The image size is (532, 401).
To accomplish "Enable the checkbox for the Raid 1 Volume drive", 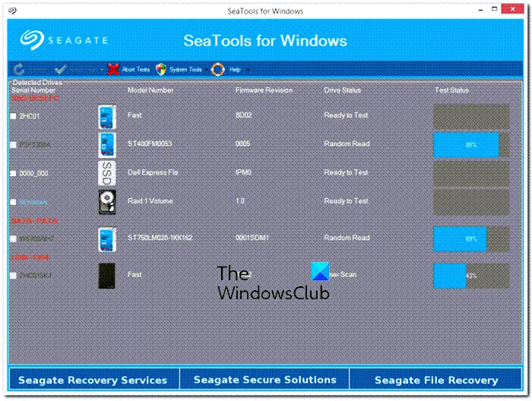I will (x=13, y=202).
